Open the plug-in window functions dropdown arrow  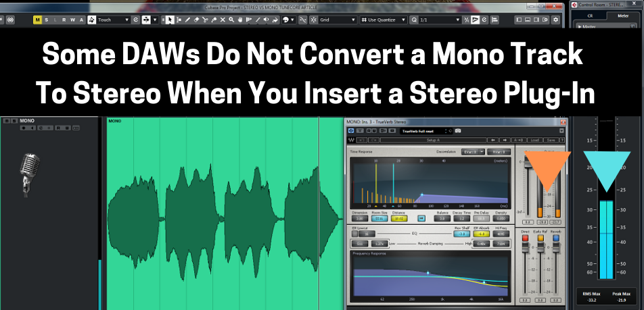[x=561, y=130]
